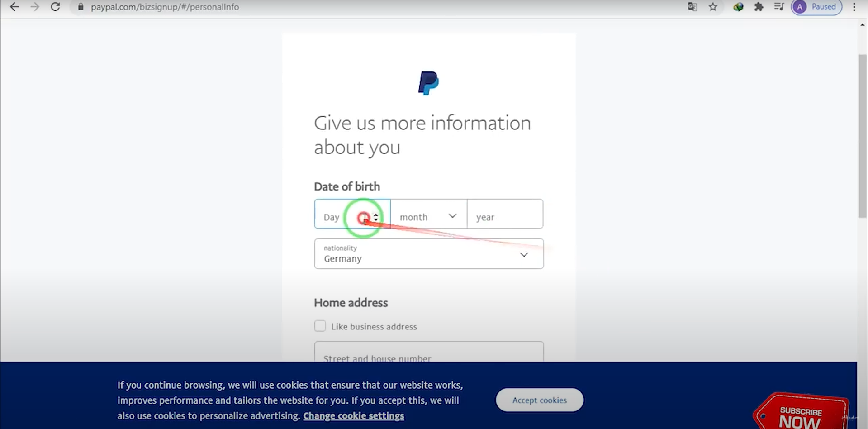
Task: Click the page's vertical scrollbar thumb
Action: (863, 136)
